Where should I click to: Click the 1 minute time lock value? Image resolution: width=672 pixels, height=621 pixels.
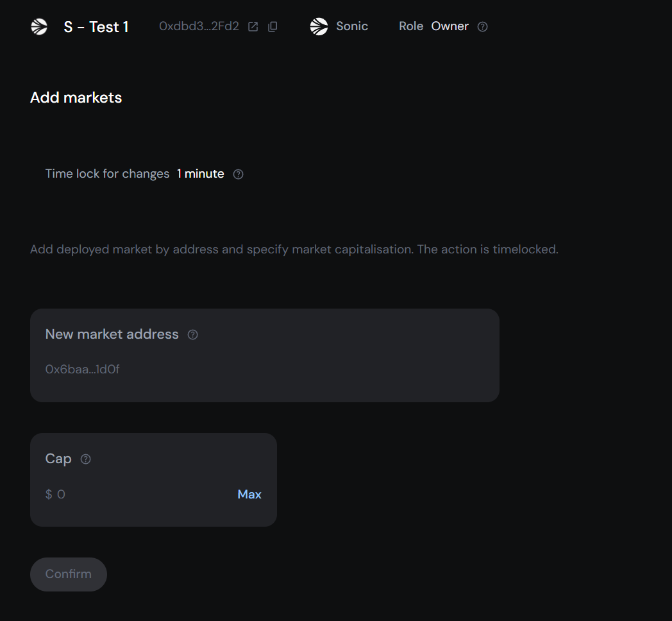point(200,173)
